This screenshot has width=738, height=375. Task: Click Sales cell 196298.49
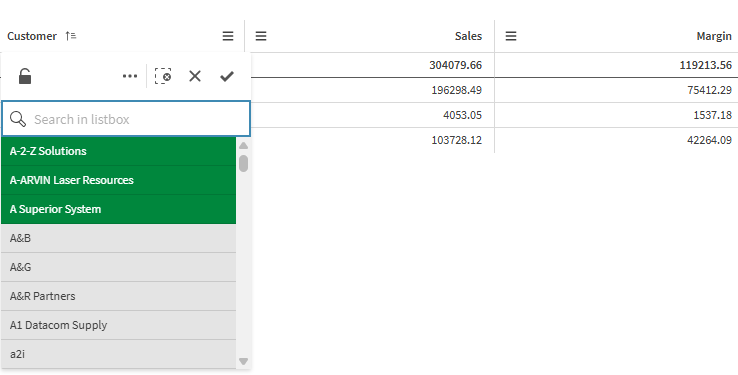tap(457, 90)
